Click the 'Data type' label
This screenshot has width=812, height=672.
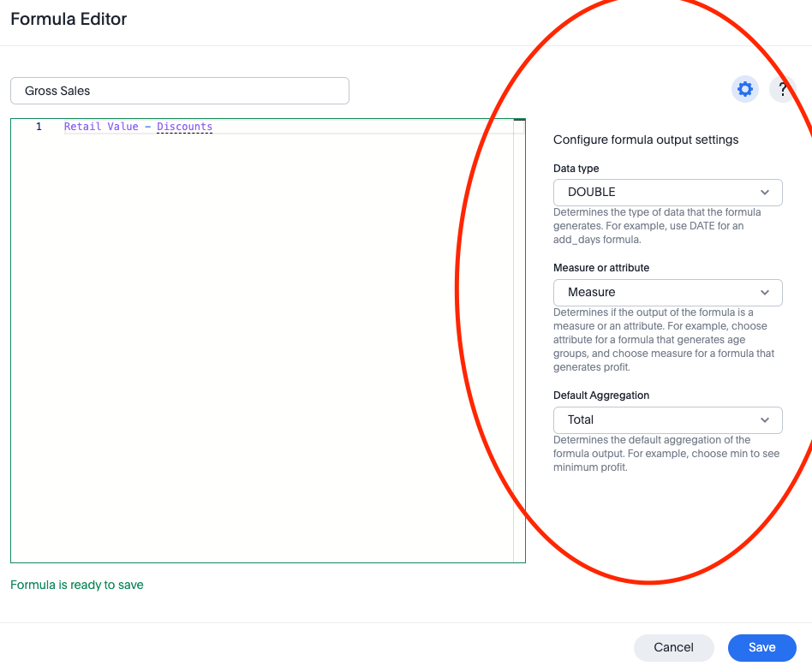[x=576, y=169]
